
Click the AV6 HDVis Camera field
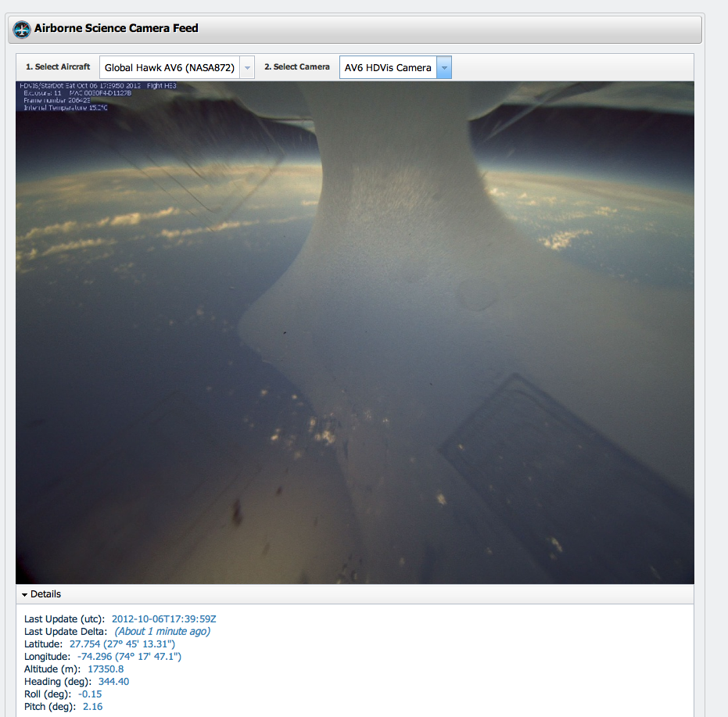[x=388, y=68]
